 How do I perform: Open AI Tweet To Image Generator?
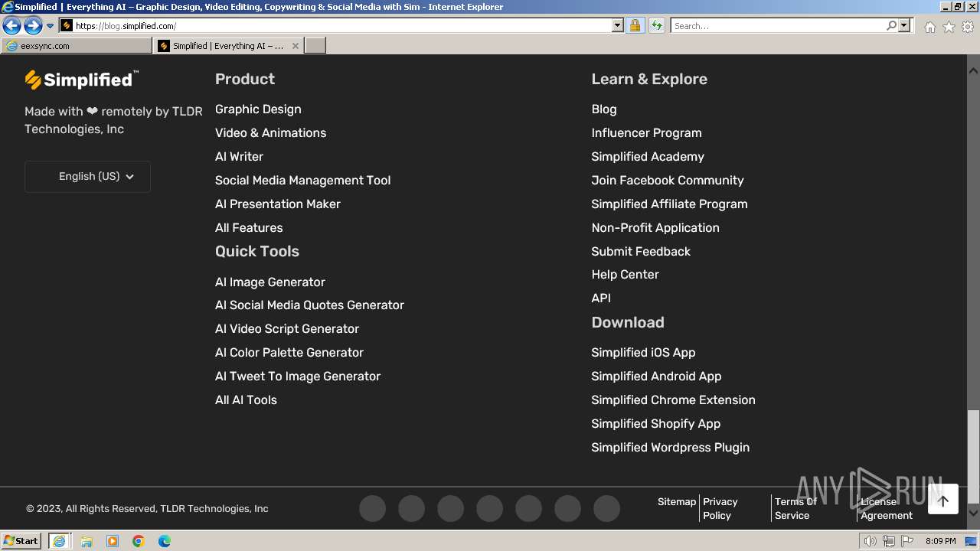pyautogui.click(x=298, y=377)
